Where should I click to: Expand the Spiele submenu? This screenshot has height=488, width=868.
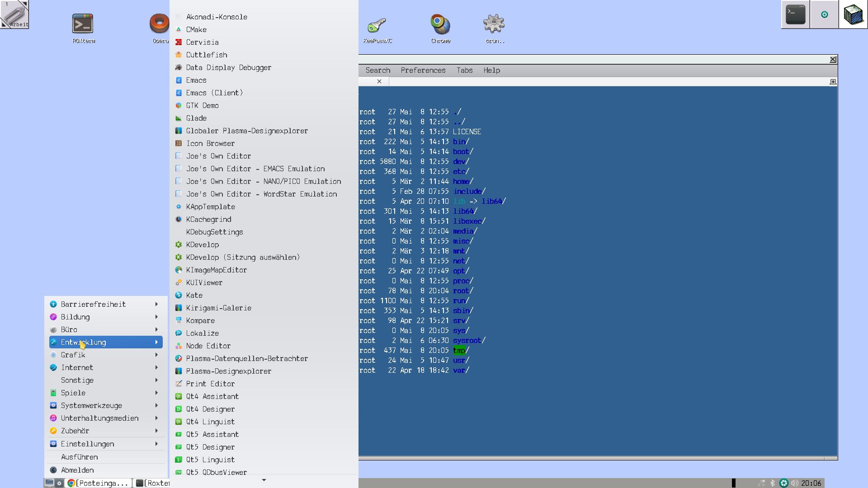(106, 393)
